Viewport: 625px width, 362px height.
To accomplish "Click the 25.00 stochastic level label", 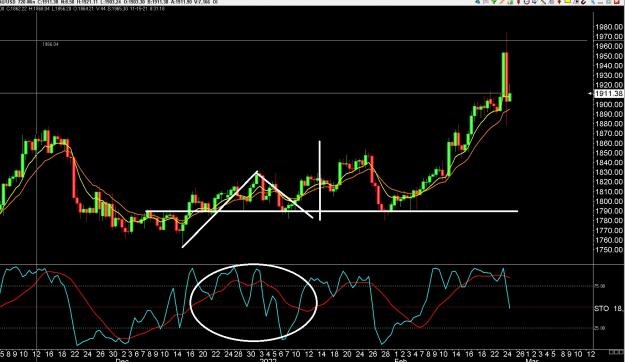I will pyautogui.click(x=600, y=328).
